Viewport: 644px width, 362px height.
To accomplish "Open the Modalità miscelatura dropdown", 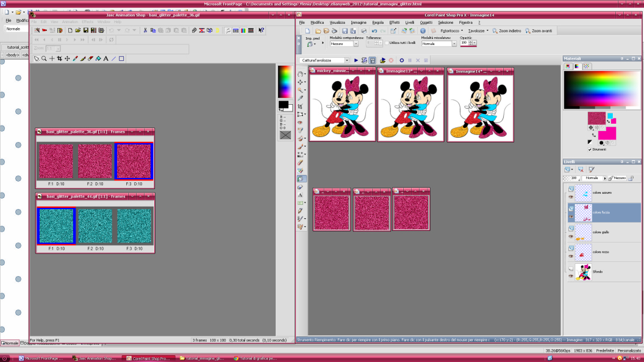I will [x=454, y=44].
